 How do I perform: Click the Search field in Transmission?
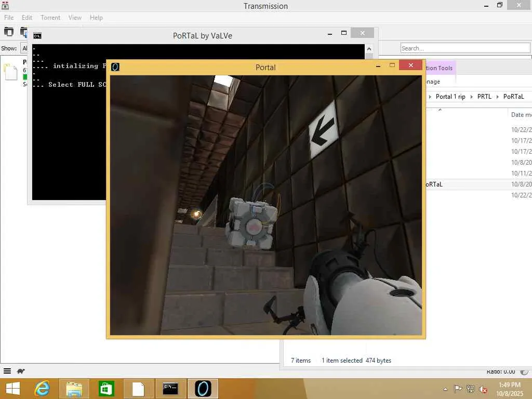click(x=465, y=48)
